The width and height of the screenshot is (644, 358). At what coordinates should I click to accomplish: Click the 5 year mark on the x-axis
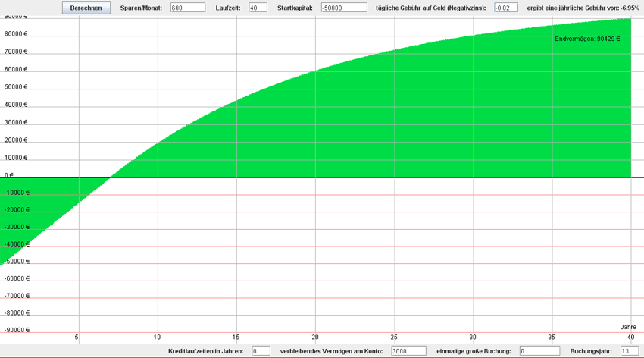[x=77, y=338]
